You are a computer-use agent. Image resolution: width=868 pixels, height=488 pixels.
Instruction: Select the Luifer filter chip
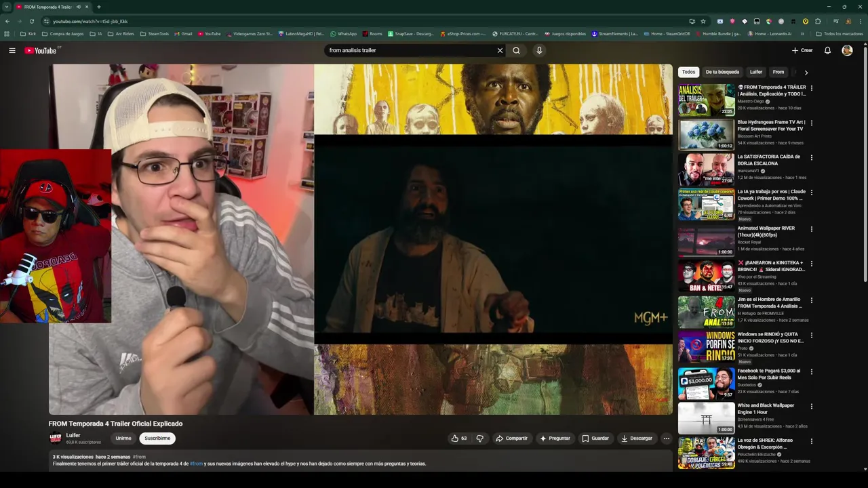click(756, 72)
